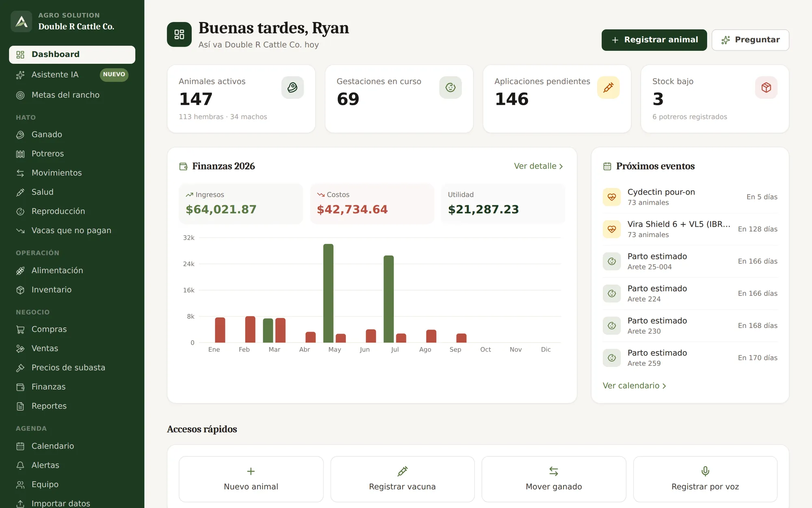
Task: Click the heart icon next to Cydectin pour-on
Action: (x=612, y=197)
